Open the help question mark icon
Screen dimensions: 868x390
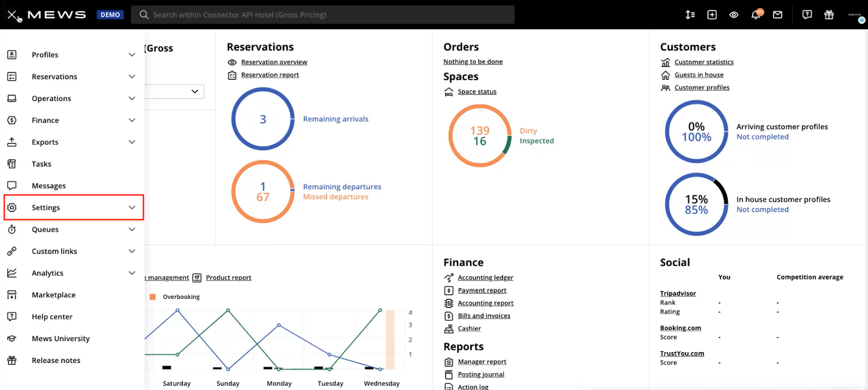[807, 15]
